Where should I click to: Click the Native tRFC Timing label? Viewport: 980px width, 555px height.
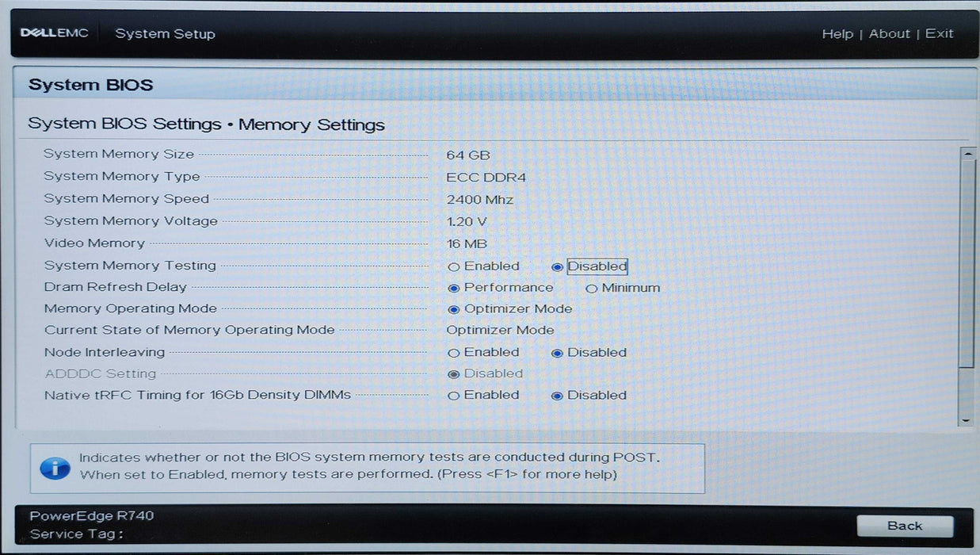pos(197,395)
